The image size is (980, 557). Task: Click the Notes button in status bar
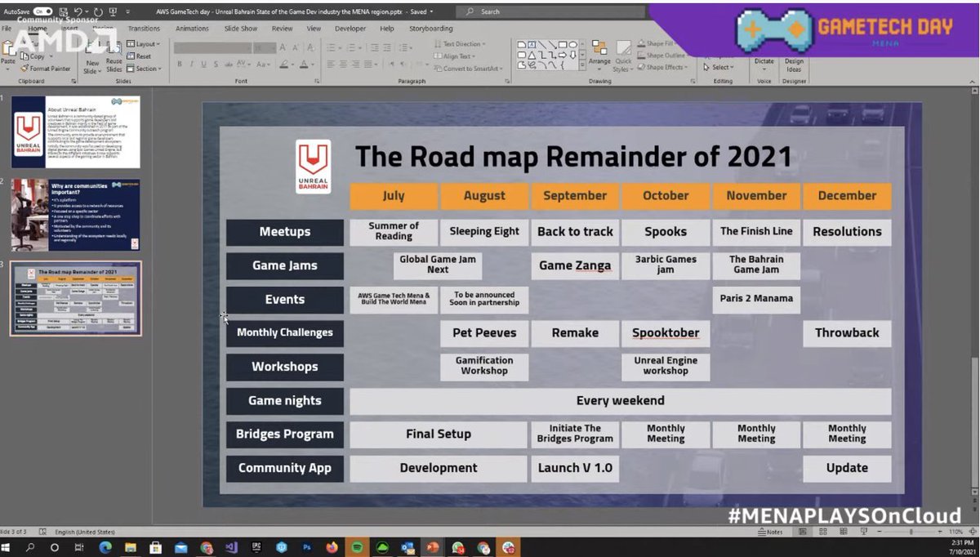click(x=770, y=532)
